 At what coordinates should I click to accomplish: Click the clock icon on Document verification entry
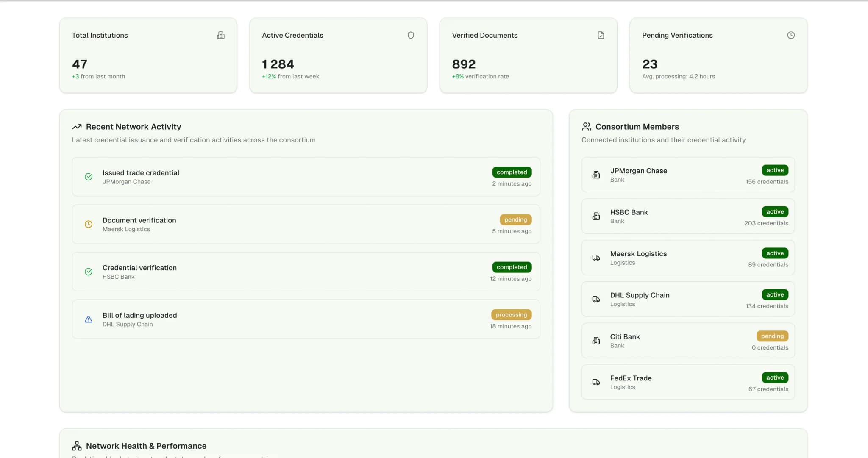[88, 224]
